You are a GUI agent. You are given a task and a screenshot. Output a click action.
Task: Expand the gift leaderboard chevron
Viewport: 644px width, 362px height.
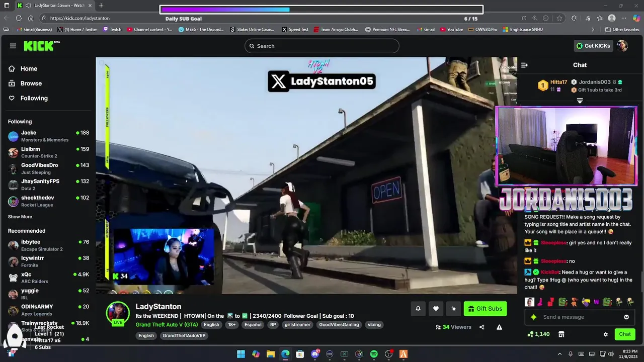580,101
